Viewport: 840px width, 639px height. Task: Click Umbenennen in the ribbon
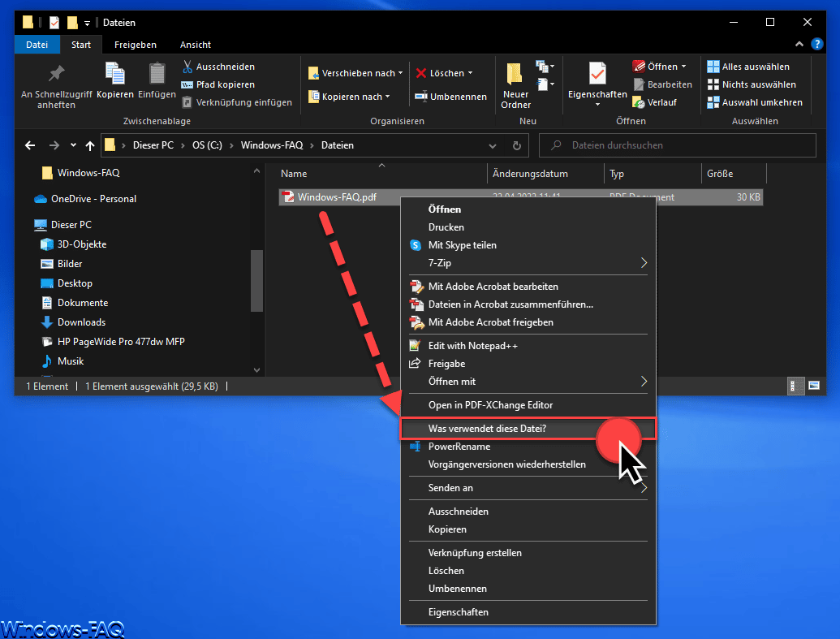click(451, 97)
